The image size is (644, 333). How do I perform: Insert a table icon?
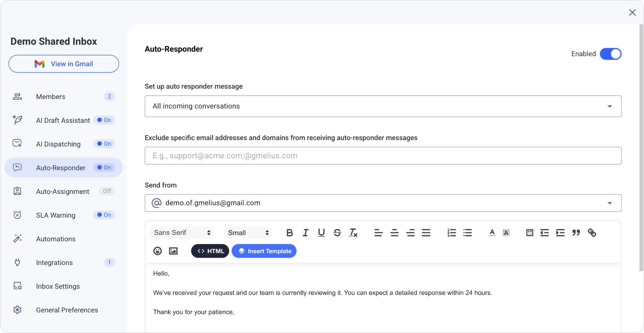click(x=530, y=233)
